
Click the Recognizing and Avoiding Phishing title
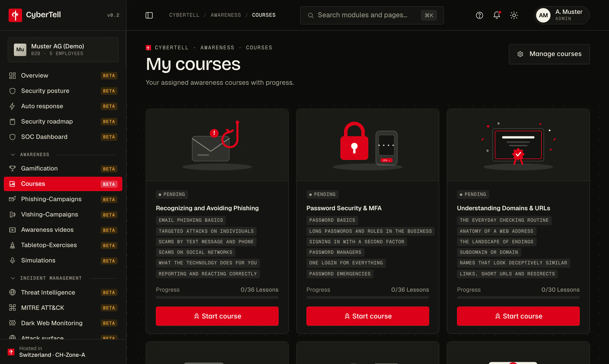click(207, 208)
